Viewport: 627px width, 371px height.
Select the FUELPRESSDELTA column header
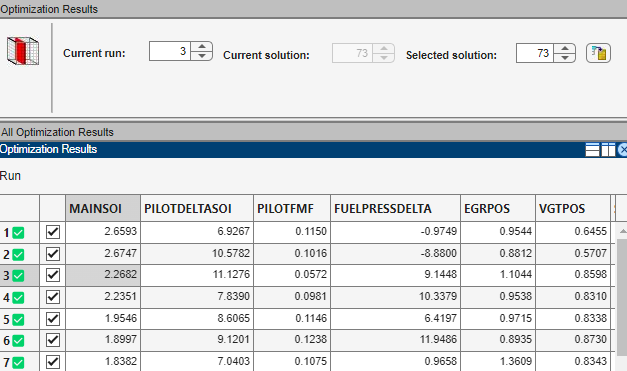pyautogui.click(x=395, y=208)
